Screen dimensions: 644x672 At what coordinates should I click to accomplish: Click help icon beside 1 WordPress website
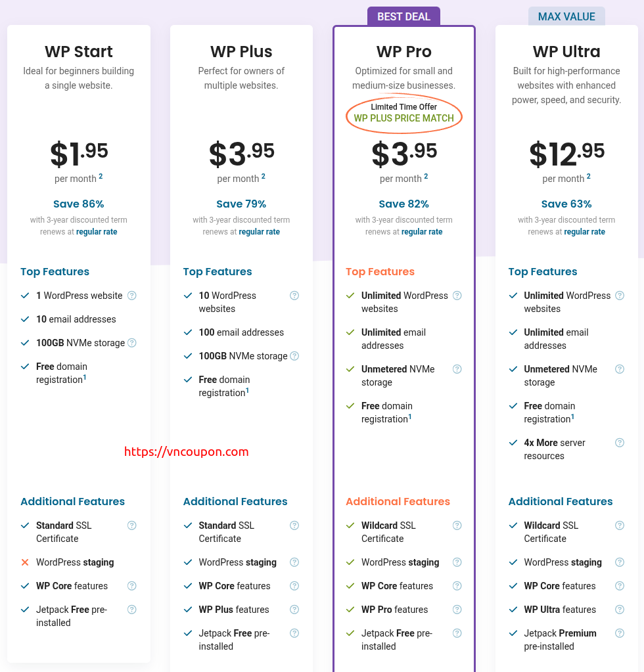132,296
